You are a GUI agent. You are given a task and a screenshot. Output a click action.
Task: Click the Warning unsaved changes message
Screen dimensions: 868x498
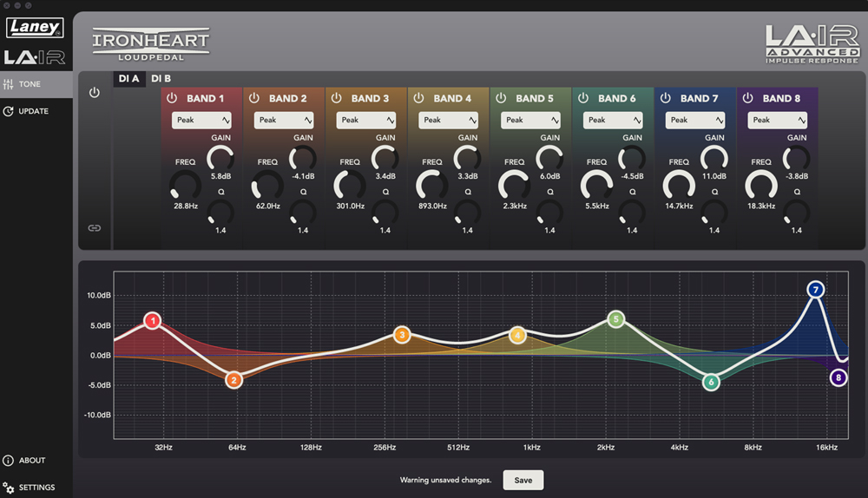445,481
